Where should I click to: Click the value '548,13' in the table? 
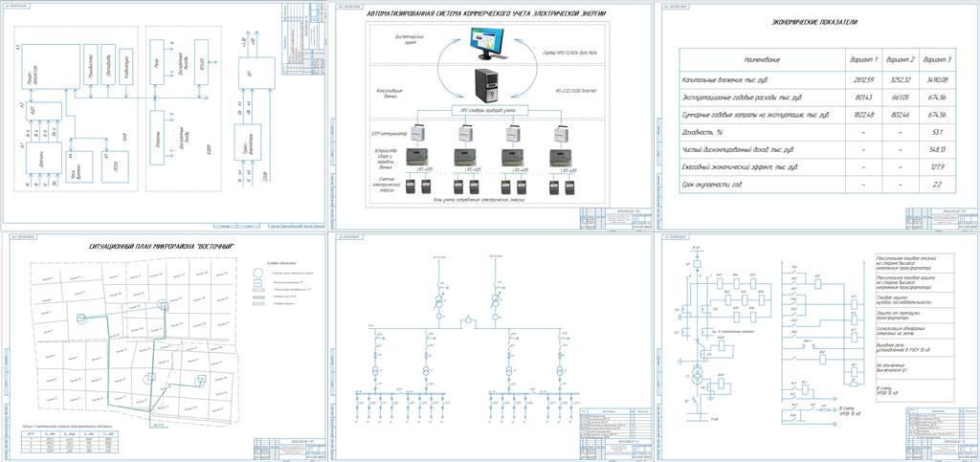tap(938, 150)
